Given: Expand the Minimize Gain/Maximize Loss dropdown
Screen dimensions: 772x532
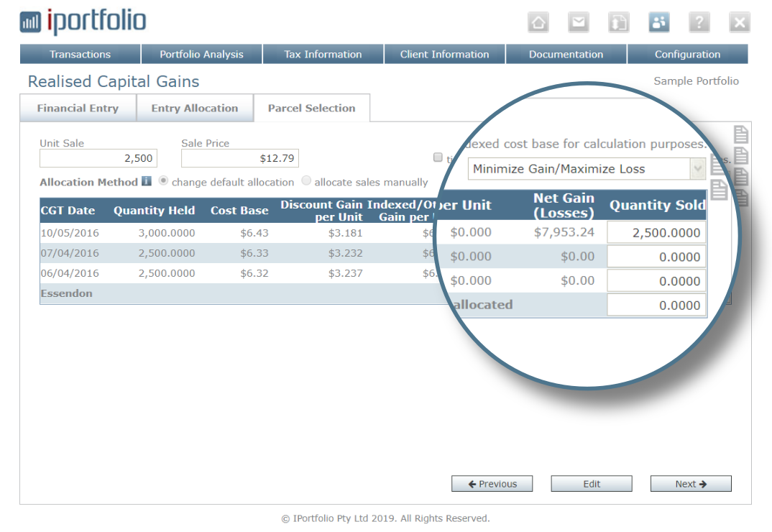Looking at the screenshot, I should pyautogui.click(x=696, y=169).
